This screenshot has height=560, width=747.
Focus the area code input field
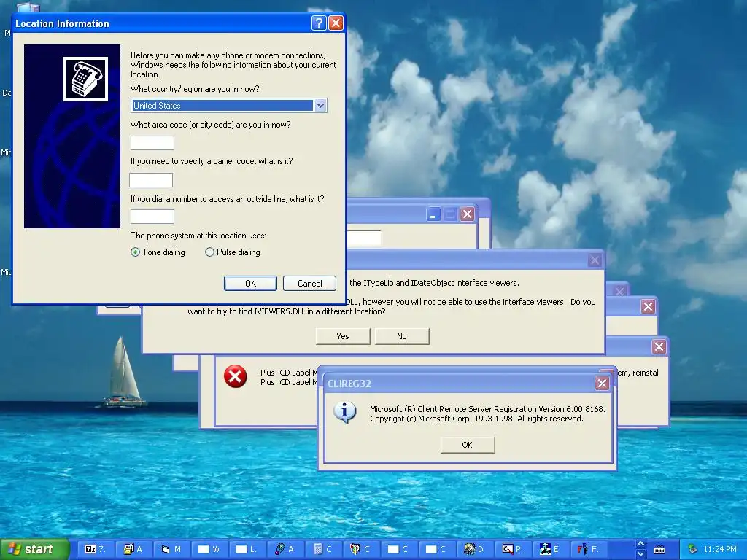(x=152, y=143)
